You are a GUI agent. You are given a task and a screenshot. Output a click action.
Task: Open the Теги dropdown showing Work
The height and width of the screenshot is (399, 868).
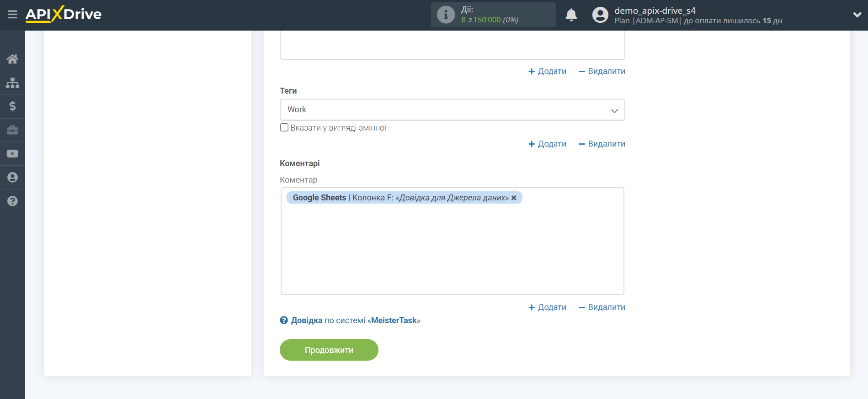(452, 110)
